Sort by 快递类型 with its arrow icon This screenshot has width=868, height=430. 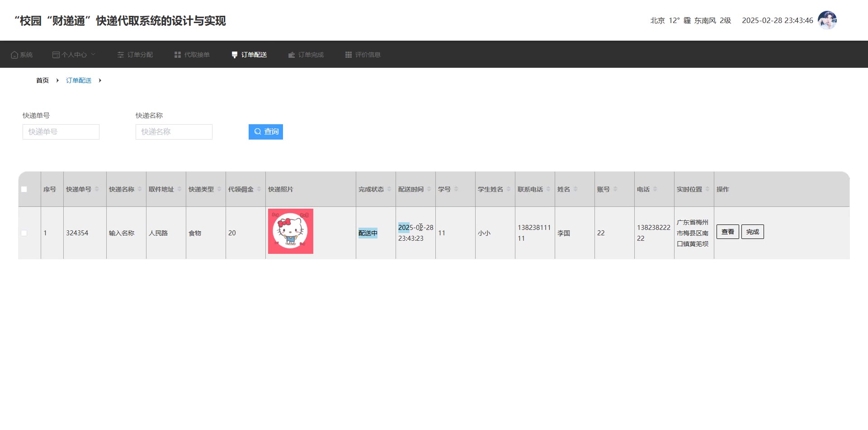point(219,189)
